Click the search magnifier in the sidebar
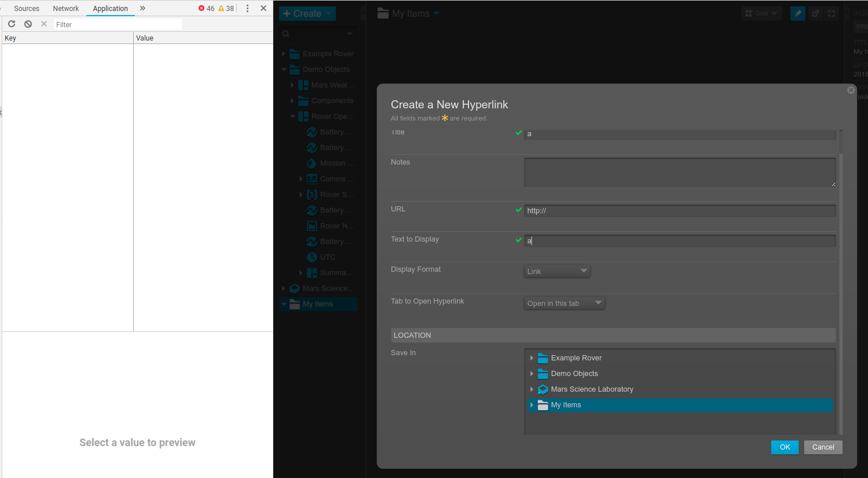Image resolution: width=868 pixels, height=478 pixels. click(285, 34)
